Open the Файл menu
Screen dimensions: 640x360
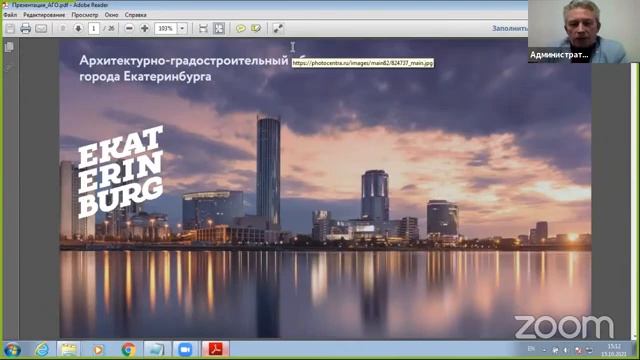pyautogui.click(x=11, y=15)
